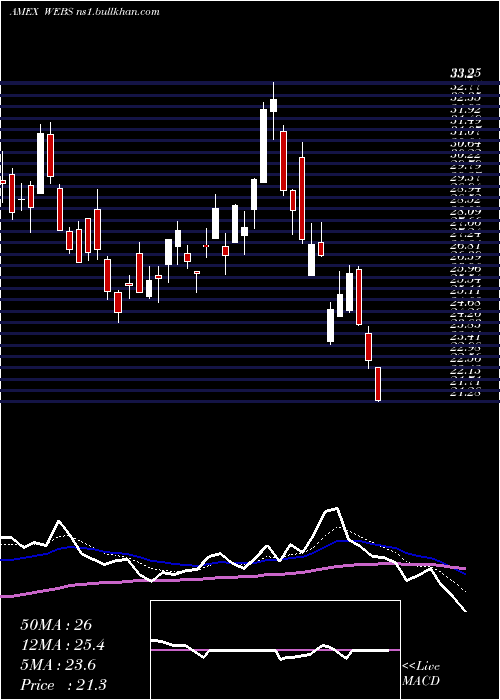Click the '5MA : 23.6' readout
Viewport: 500px width, 700px height.
[58, 665]
